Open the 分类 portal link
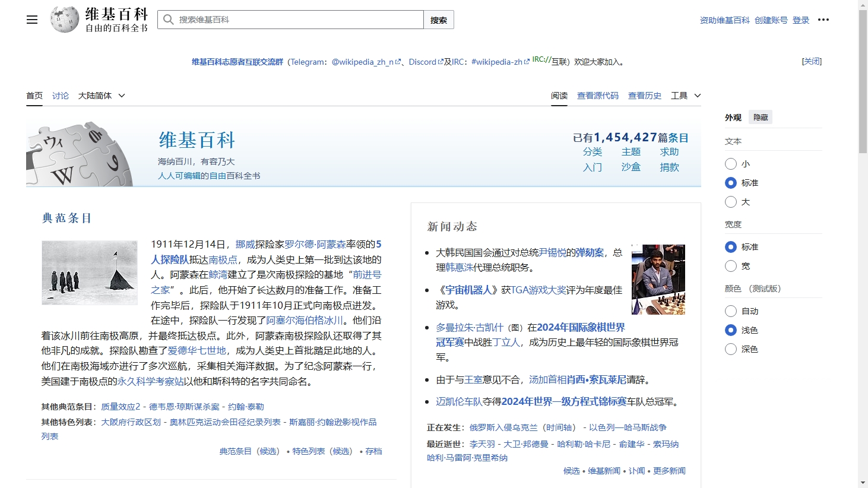868x488 pixels. (x=593, y=152)
